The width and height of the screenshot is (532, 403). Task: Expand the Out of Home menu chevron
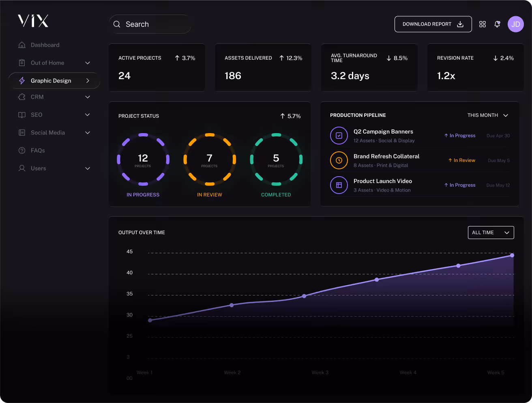(88, 63)
